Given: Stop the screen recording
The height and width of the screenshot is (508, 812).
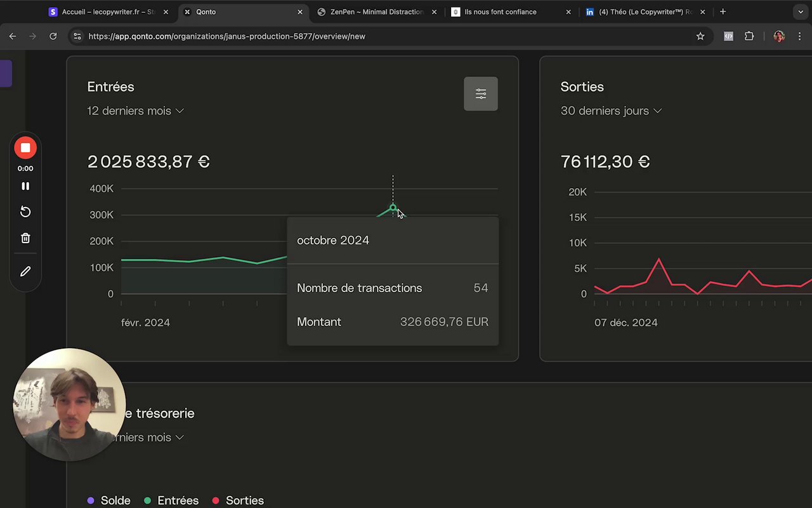Looking at the screenshot, I should pyautogui.click(x=25, y=148).
